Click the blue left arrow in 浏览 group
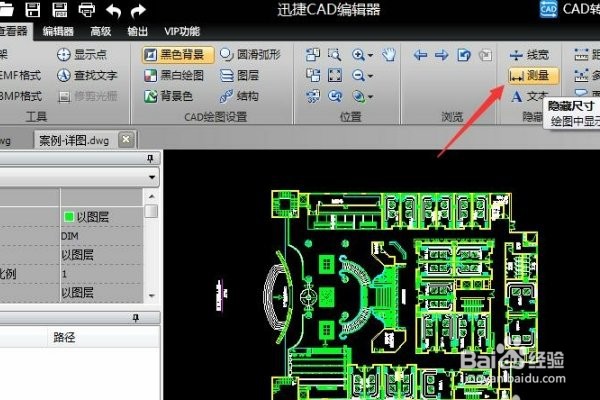The image size is (600, 400). click(420, 55)
